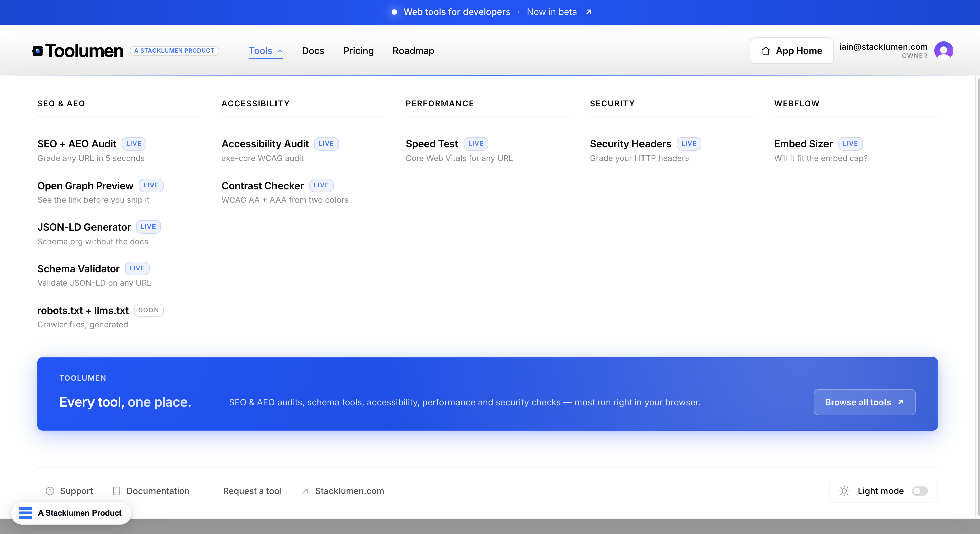The image size is (980, 534).
Task: Visit the Stacklumen.com link
Action: point(350,491)
